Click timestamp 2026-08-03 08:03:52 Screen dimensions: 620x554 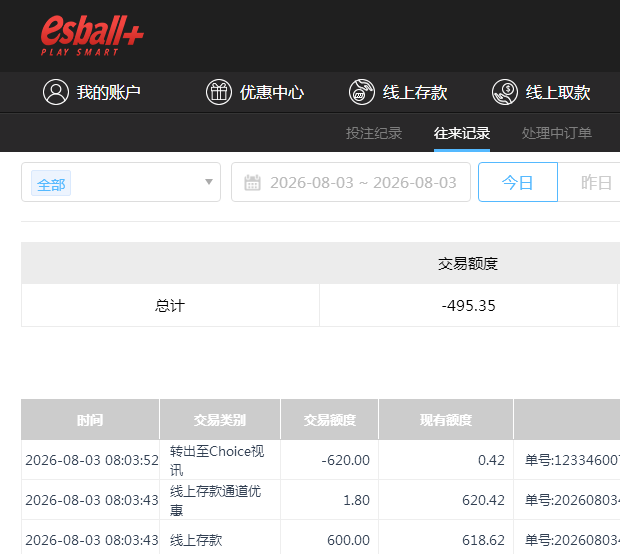(92, 460)
